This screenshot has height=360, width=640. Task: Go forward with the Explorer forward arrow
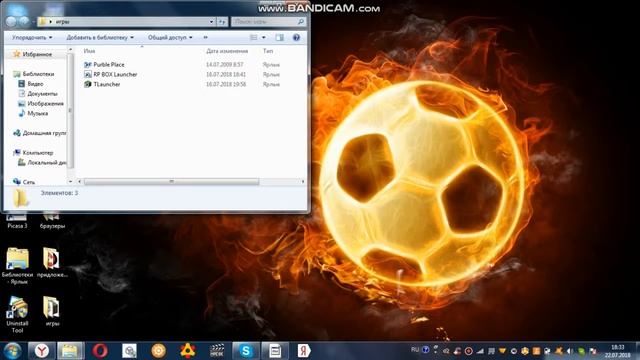24,21
